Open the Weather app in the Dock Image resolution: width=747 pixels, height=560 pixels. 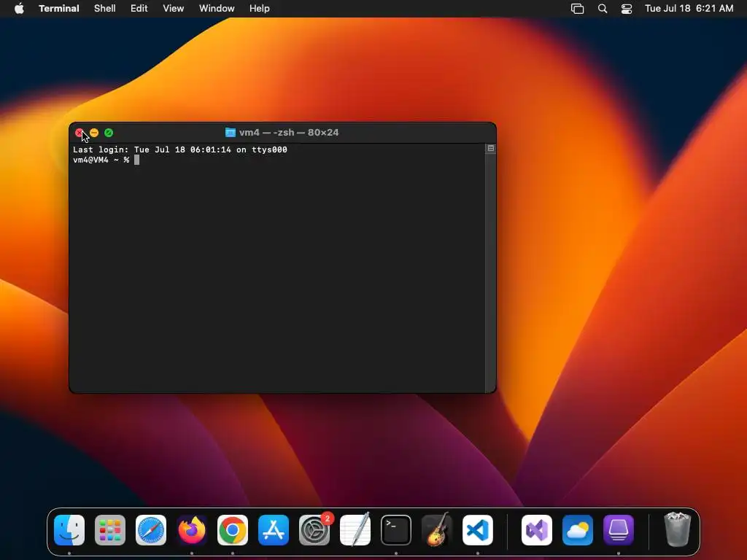tap(578, 530)
